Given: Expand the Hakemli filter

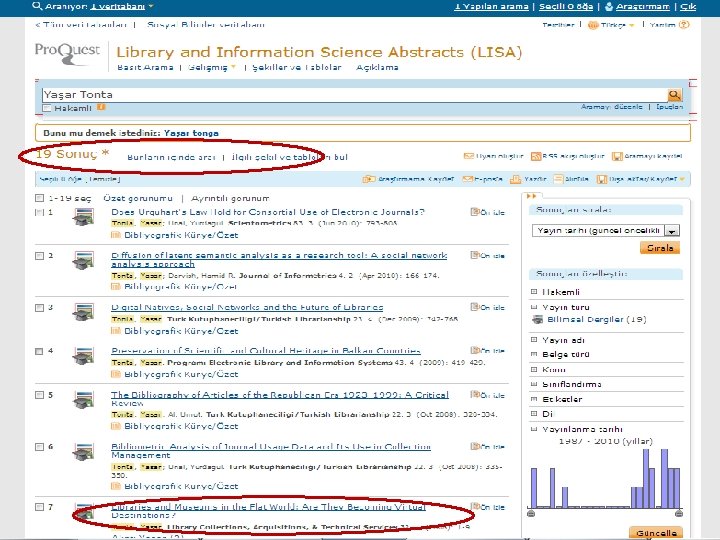Looking at the screenshot, I should pyautogui.click(x=534, y=292).
